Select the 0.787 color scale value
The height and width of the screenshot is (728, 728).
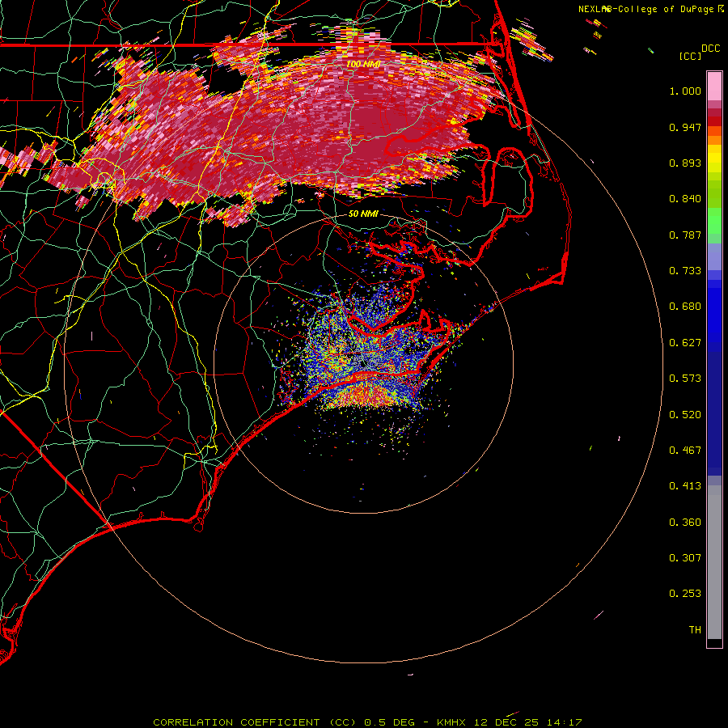coord(685,235)
